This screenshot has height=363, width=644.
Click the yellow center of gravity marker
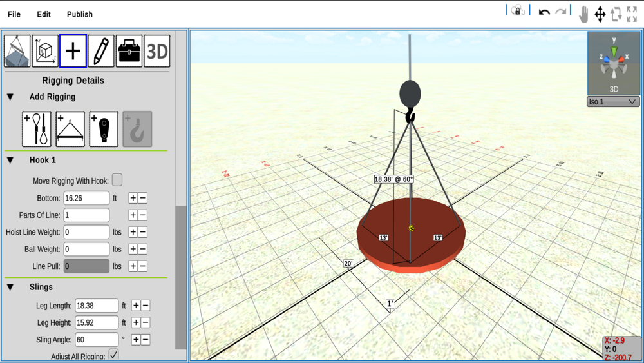(x=411, y=228)
